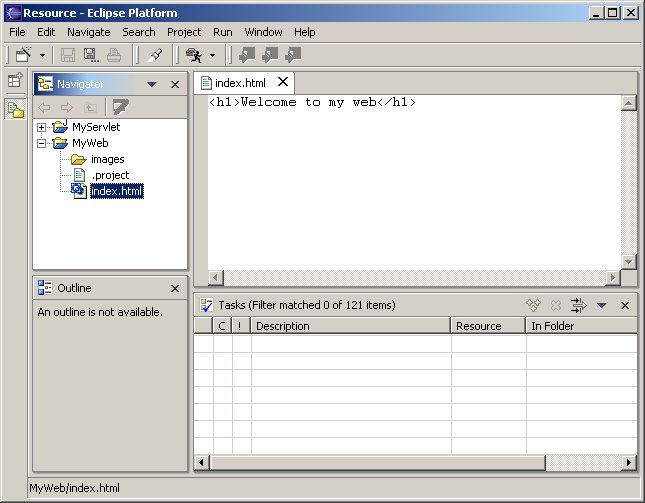Close the index.html editor tab
The image size is (645, 503).
(282, 82)
